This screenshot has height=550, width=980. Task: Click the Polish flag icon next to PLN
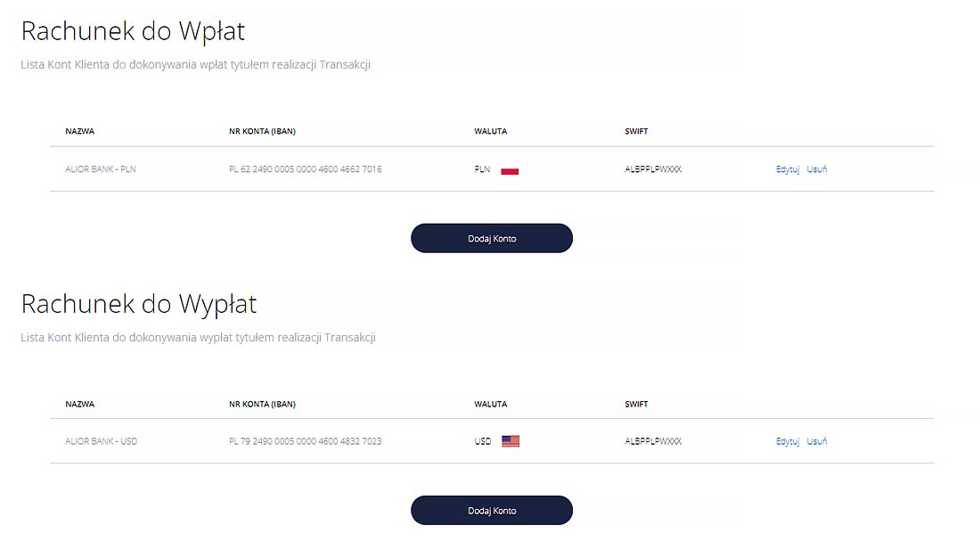[x=510, y=170]
